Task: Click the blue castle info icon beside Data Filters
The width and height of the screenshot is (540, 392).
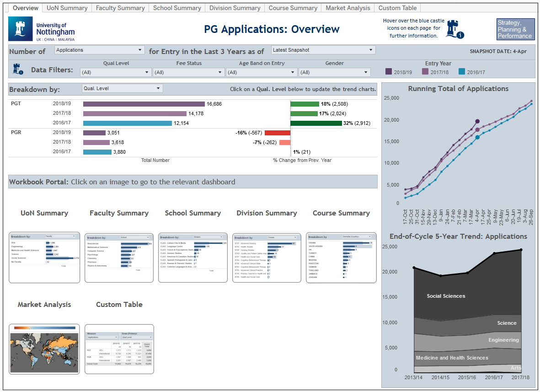Action: pos(16,69)
